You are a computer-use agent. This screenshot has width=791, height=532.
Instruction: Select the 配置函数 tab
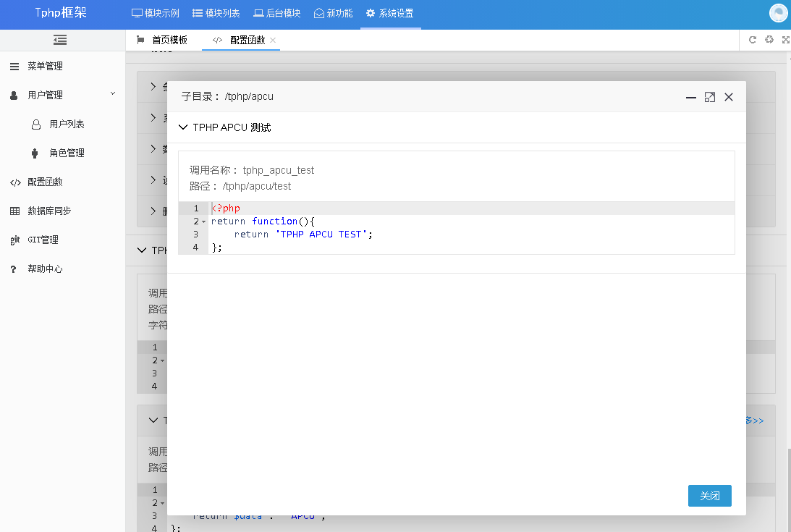click(241, 40)
